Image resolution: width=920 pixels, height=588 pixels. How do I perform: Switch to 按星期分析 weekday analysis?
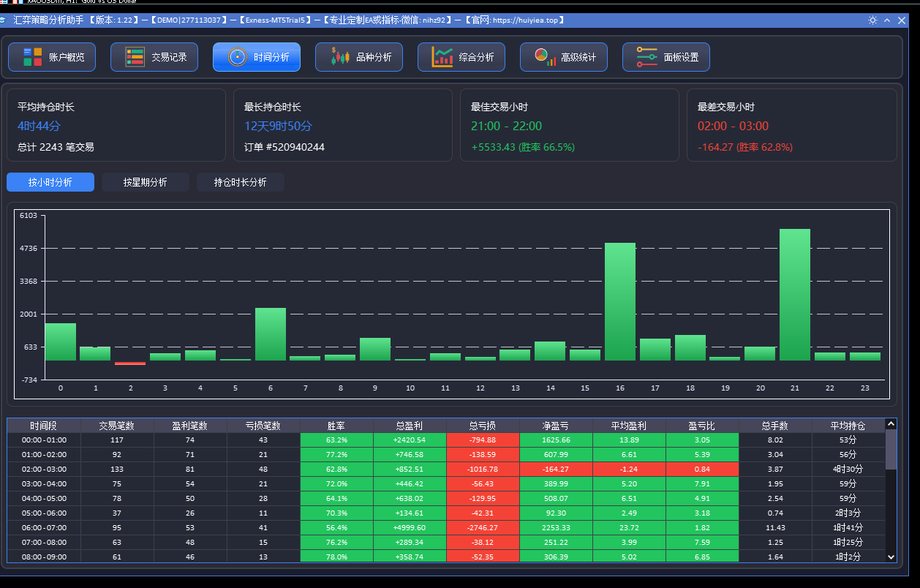point(146,182)
